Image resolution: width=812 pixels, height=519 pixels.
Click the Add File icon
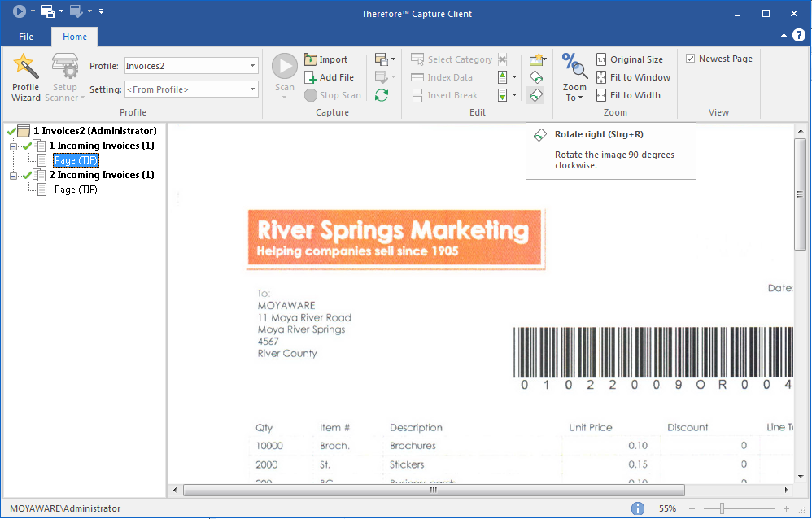pos(311,77)
